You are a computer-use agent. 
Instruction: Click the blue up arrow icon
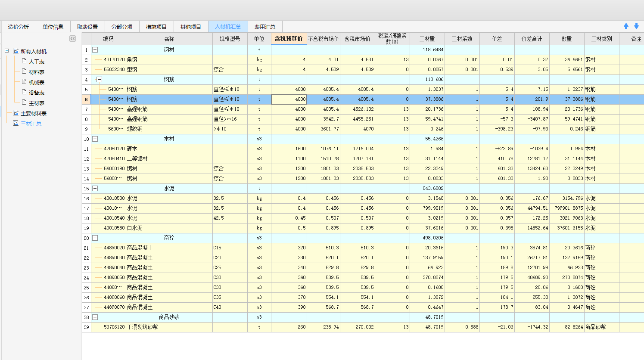626,26
